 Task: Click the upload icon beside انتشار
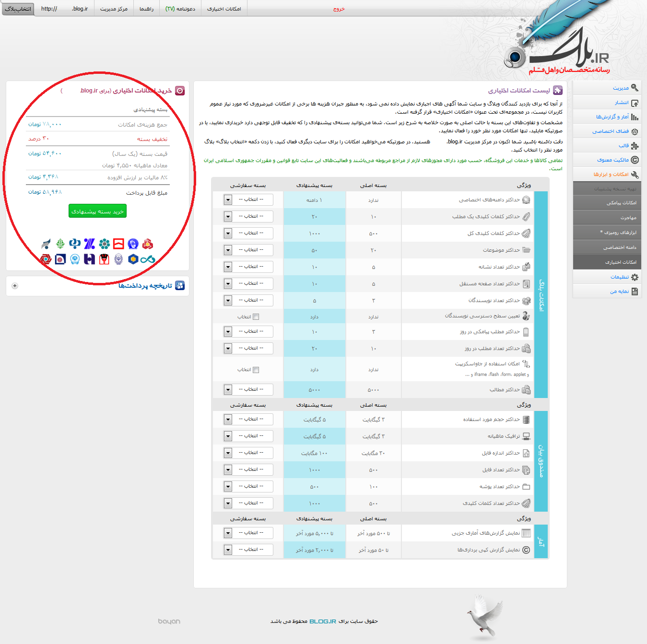(x=635, y=103)
